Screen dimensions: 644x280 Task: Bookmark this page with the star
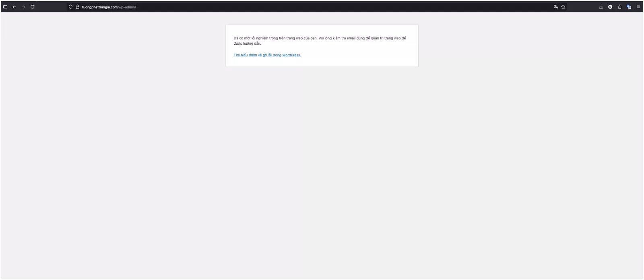click(x=563, y=7)
